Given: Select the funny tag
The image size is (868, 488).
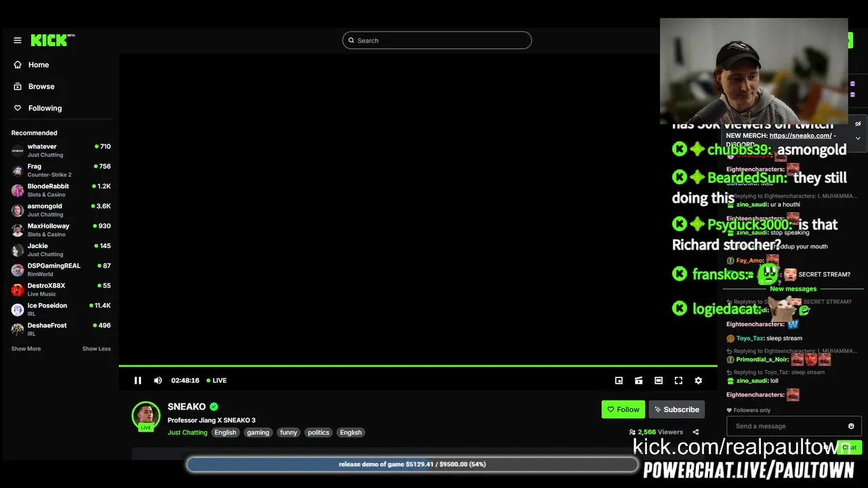Looking at the screenshot, I should 288,432.
